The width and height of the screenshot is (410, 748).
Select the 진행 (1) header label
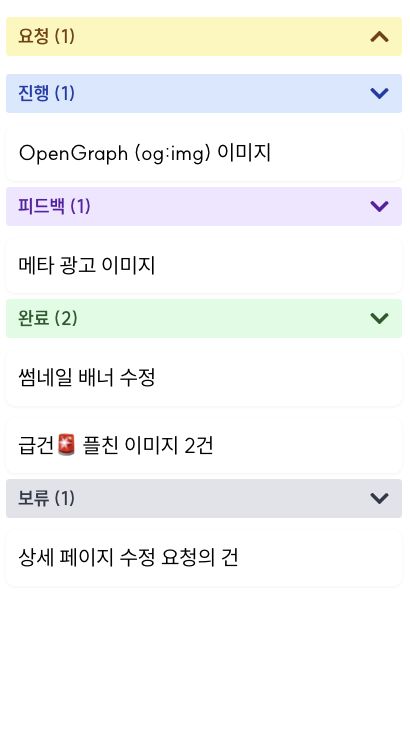tap(46, 93)
